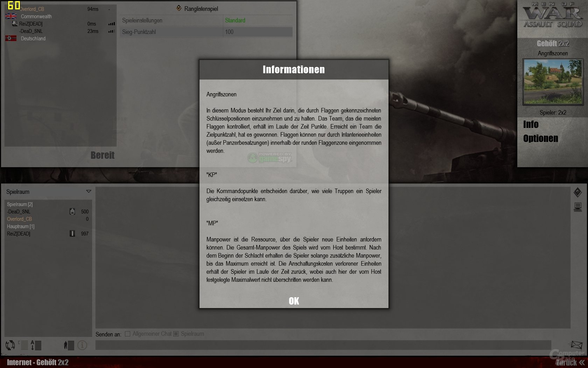Click ReiZ[DEAD] rank badge in Hauptraum list
This screenshot has height=368, width=588.
coord(72,233)
